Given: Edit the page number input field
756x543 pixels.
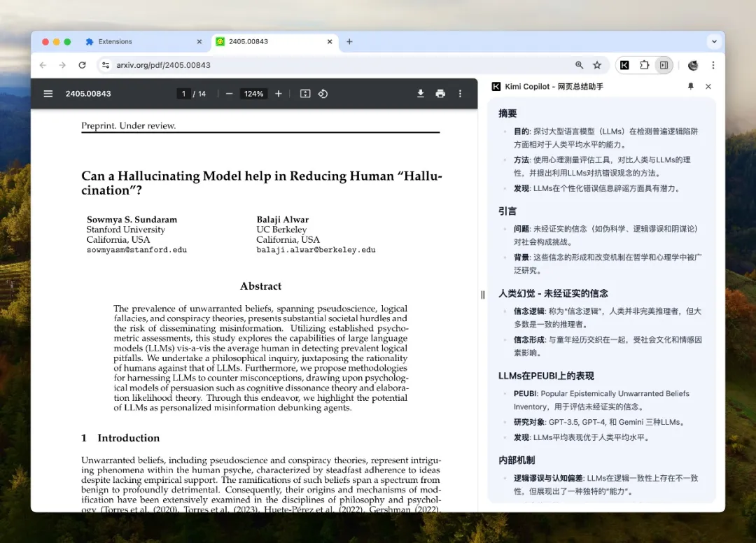Looking at the screenshot, I should coord(183,93).
